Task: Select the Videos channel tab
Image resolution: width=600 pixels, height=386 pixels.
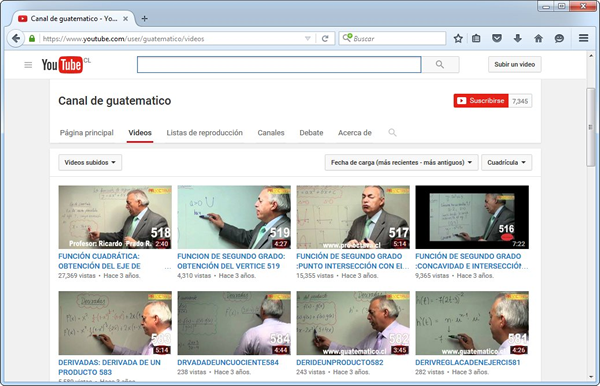Action: pyautogui.click(x=140, y=133)
